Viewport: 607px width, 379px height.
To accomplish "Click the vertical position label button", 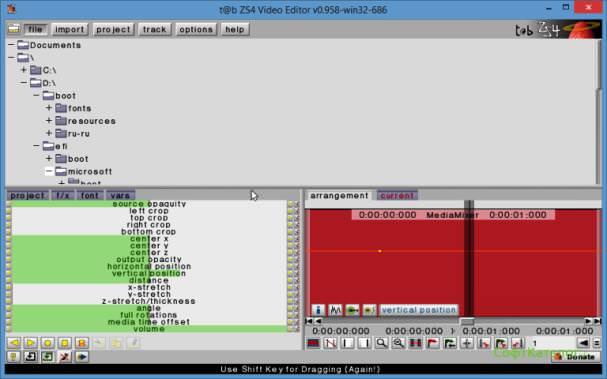I will point(419,310).
